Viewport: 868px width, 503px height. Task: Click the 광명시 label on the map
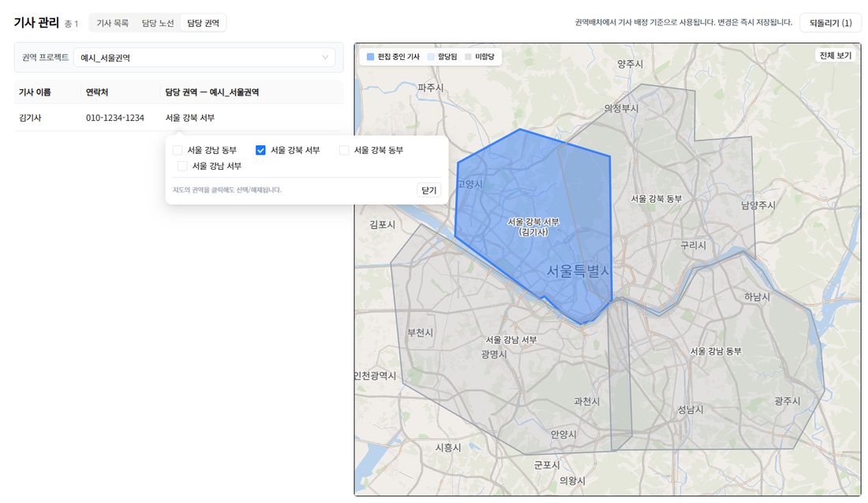coord(494,355)
